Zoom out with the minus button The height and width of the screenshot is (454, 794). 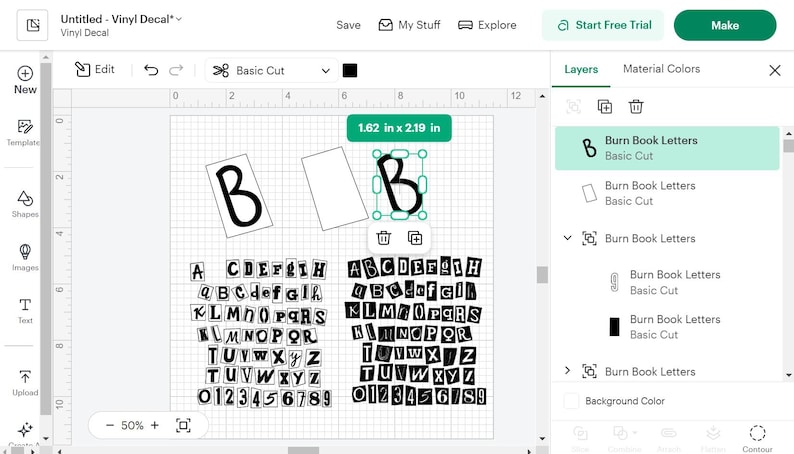pyautogui.click(x=110, y=425)
